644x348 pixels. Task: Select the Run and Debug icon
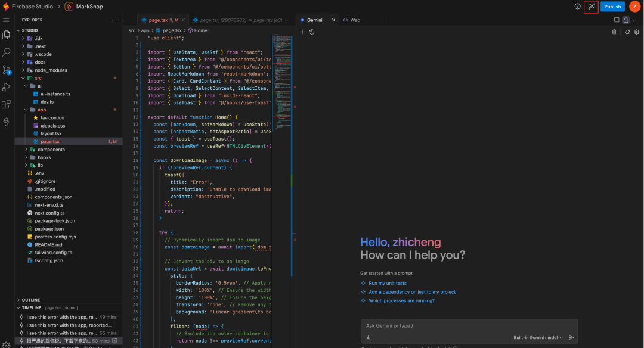tap(7, 87)
